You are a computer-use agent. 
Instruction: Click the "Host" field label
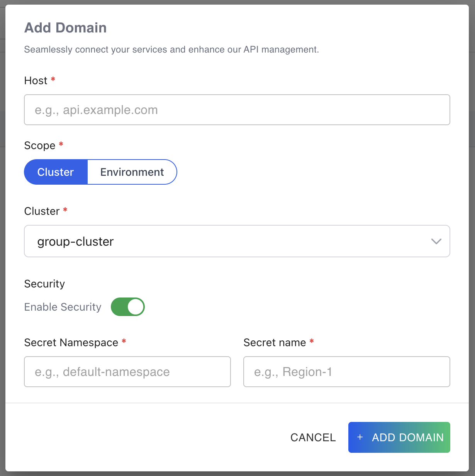[36, 80]
